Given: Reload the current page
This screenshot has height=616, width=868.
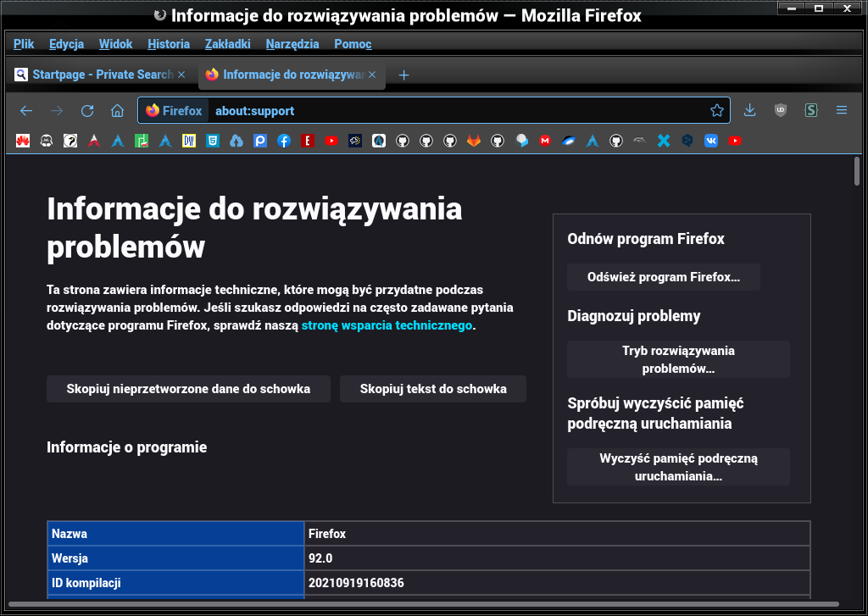Looking at the screenshot, I should tap(87, 111).
